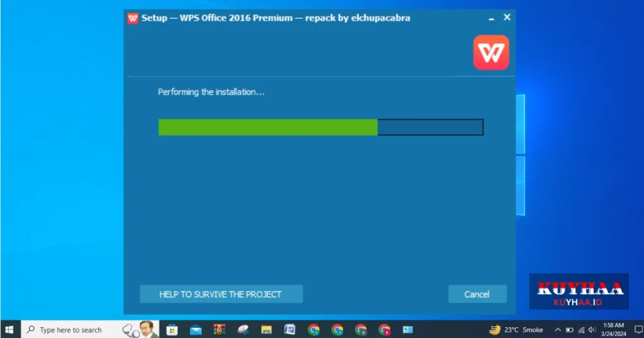
Task: Open Microsoft Word from taskbar
Action: [290, 329]
